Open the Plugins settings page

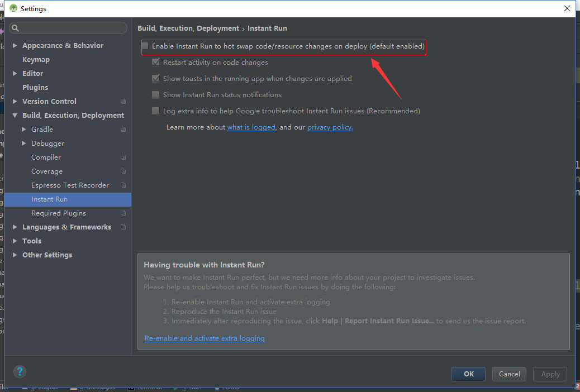pos(35,87)
